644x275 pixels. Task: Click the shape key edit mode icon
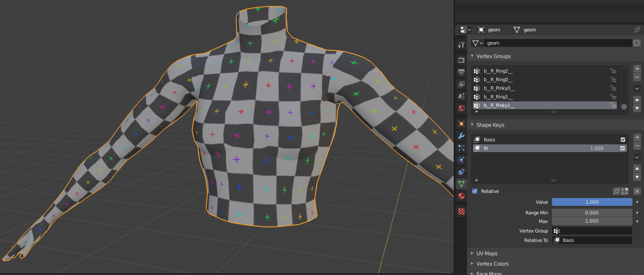tap(625, 191)
